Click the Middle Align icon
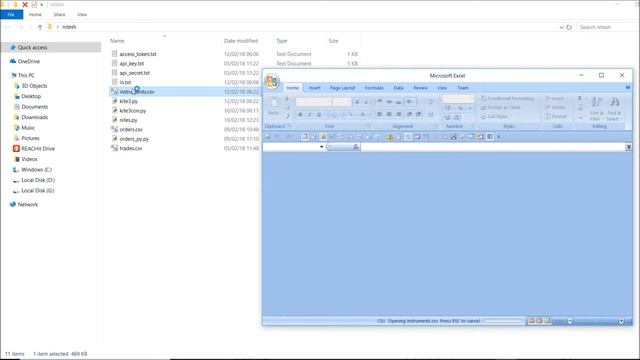This screenshot has width=640, height=360. coord(389,101)
